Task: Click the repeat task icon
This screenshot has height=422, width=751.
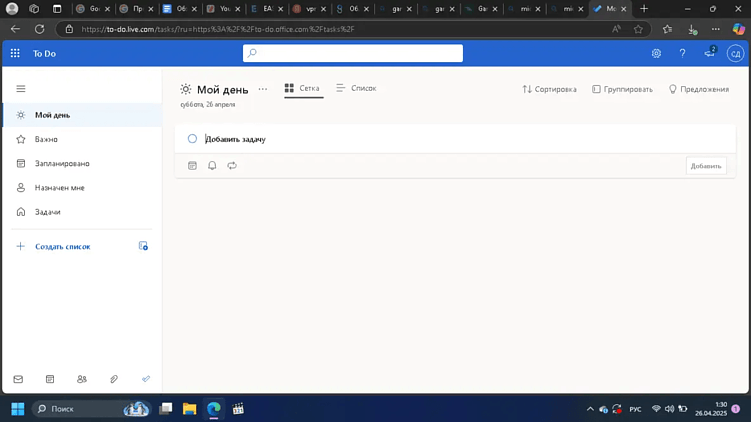Action: (232, 166)
